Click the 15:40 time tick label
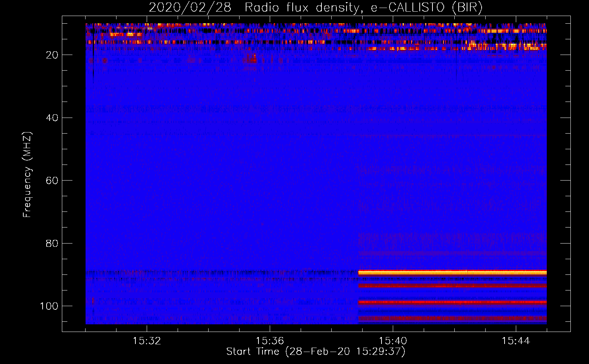 (x=393, y=341)
